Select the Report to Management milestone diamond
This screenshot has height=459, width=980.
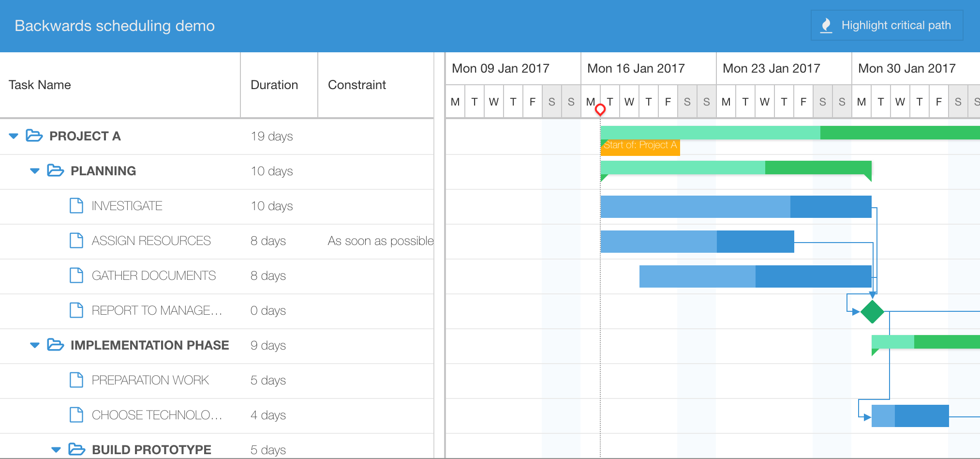[872, 311]
